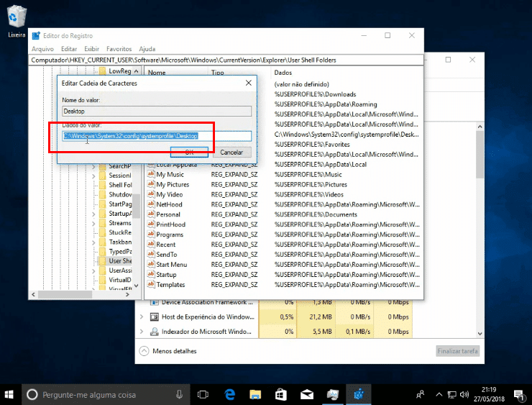Select the TypedPa tree item
The height and width of the screenshot is (405, 532).
coord(120,251)
